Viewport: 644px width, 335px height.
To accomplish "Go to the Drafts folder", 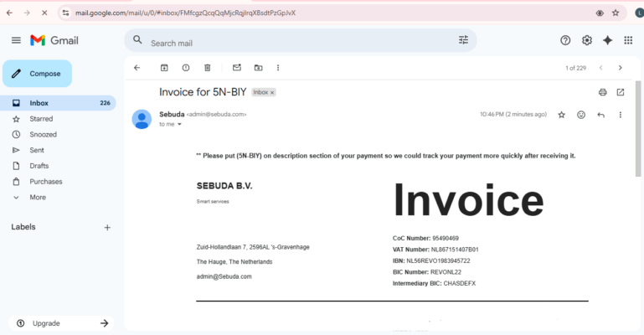I will click(x=39, y=166).
